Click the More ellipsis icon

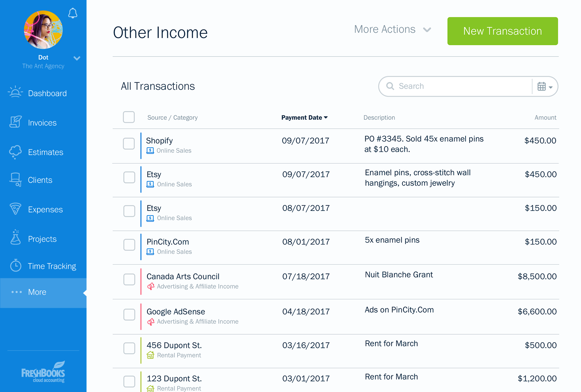[x=16, y=292]
